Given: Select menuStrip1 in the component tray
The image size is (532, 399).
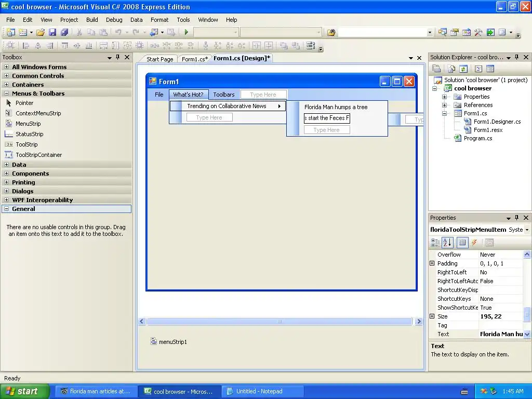Looking at the screenshot, I should pos(169,342).
